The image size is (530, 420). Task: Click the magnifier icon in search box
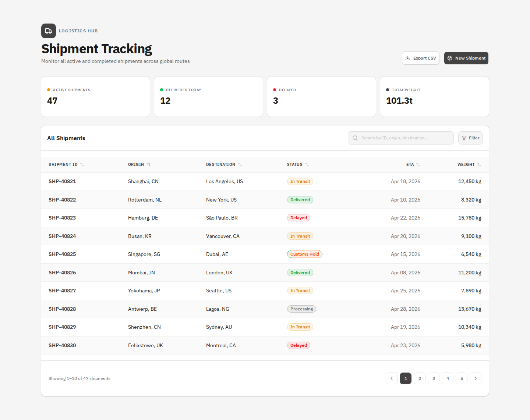tap(355, 138)
